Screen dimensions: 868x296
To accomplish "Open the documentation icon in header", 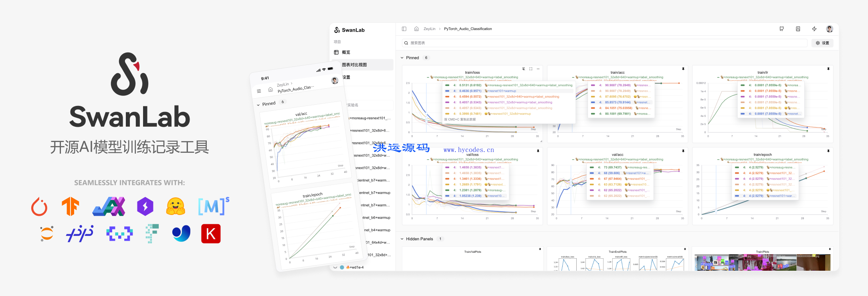I will (x=798, y=29).
